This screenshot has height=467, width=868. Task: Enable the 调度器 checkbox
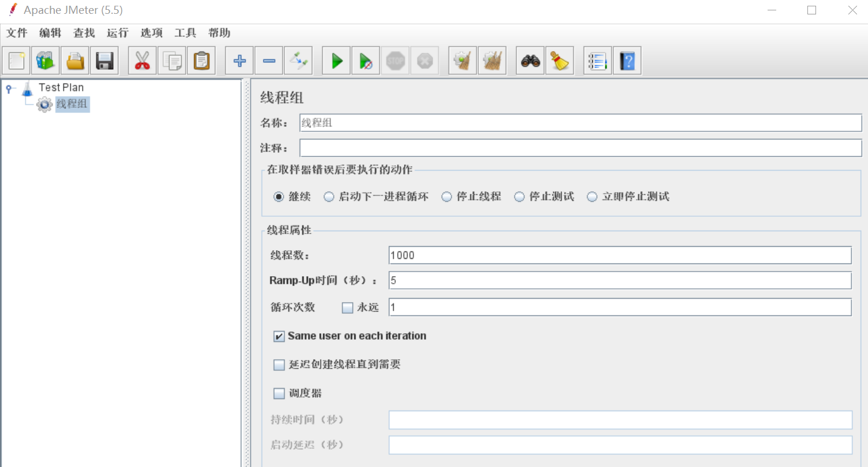(x=279, y=394)
